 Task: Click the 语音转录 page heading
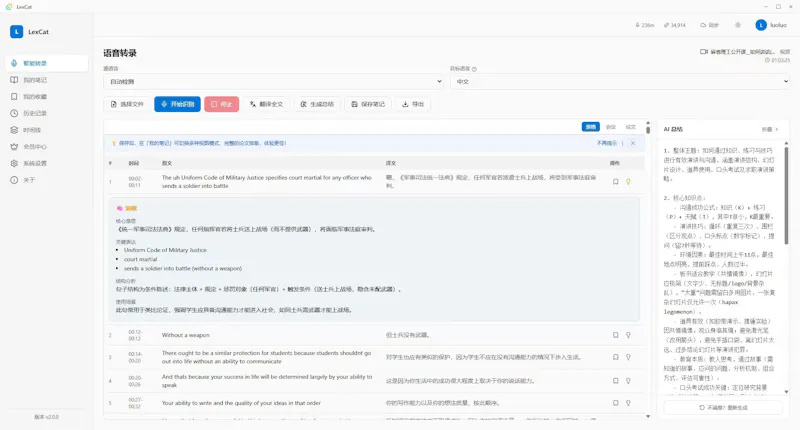pyautogui.click(x=120, y=53)
